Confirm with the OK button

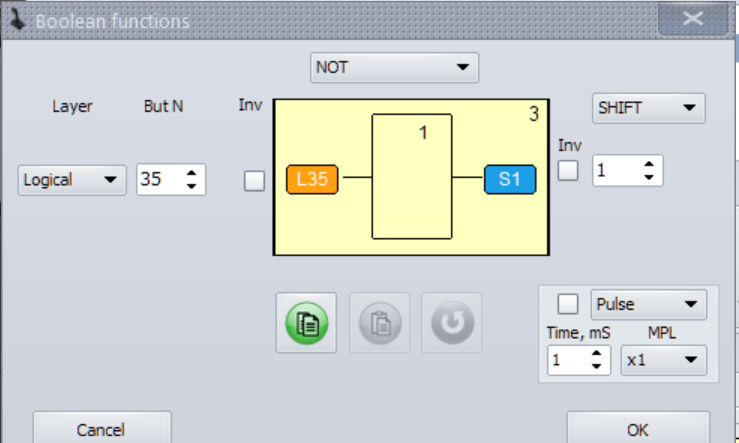click(638, 428)
